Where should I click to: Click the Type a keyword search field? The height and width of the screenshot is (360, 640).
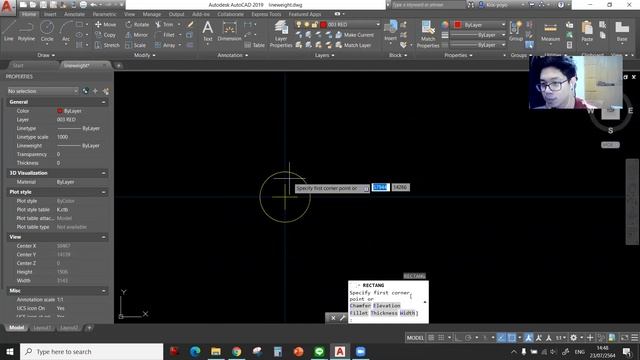[428, 5]
